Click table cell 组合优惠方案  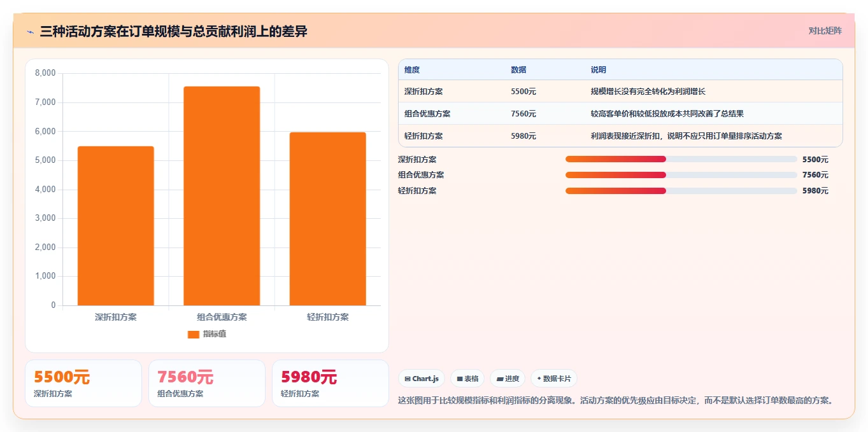click(427, 114)
